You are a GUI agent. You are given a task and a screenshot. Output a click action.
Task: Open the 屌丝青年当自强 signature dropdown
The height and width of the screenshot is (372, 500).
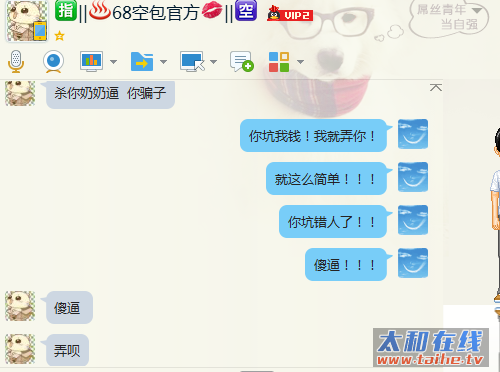click(x=478, y=11)
